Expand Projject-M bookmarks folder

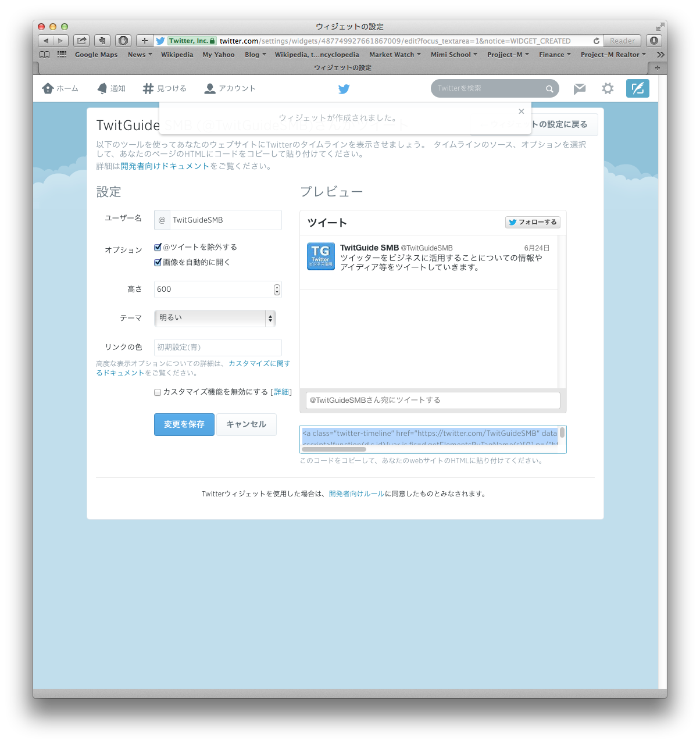508,55
